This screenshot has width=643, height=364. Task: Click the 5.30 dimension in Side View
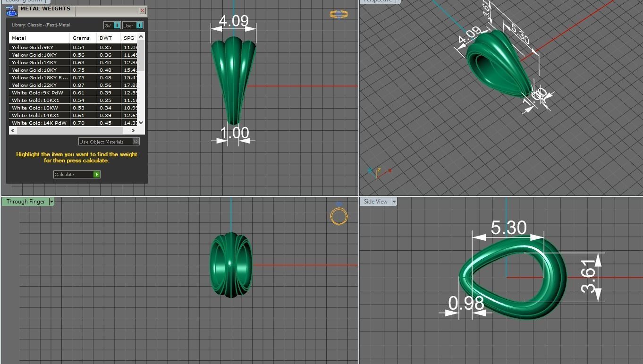pyautogui.click(x=508, y=228)
